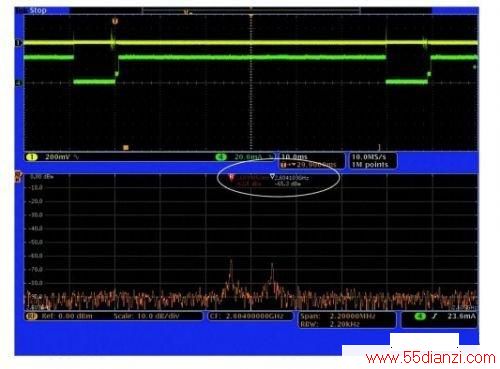Select the Scale 10.0 dB/div readout
The height and width of the screenshot is (369, 500).
(x=146, y=316)
